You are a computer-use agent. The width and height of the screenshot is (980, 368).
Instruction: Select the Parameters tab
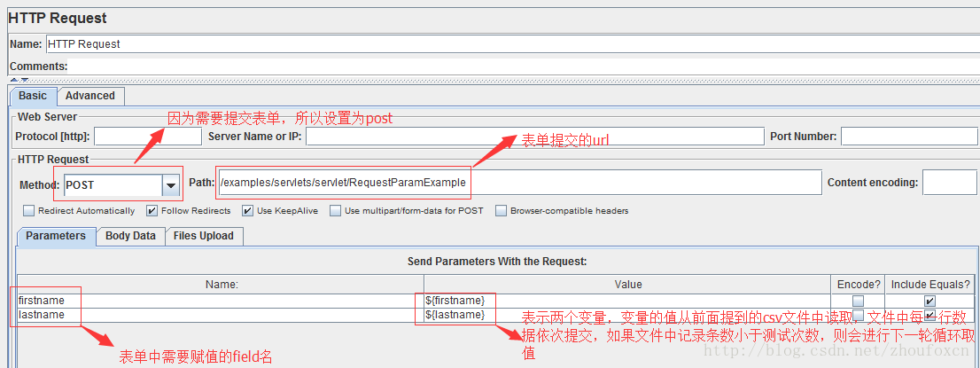[x=55, y=236]
